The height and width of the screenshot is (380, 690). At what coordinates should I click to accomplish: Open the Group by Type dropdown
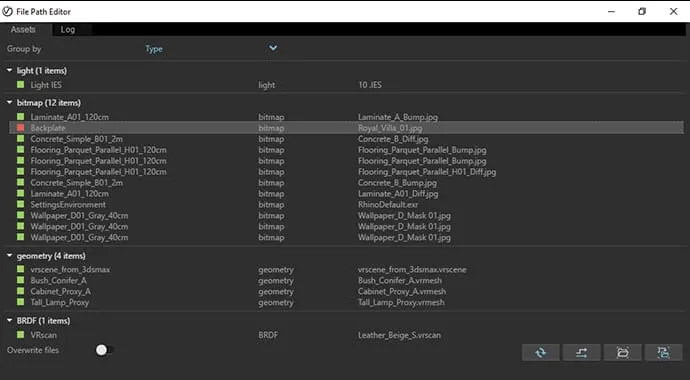pos(211,49)
